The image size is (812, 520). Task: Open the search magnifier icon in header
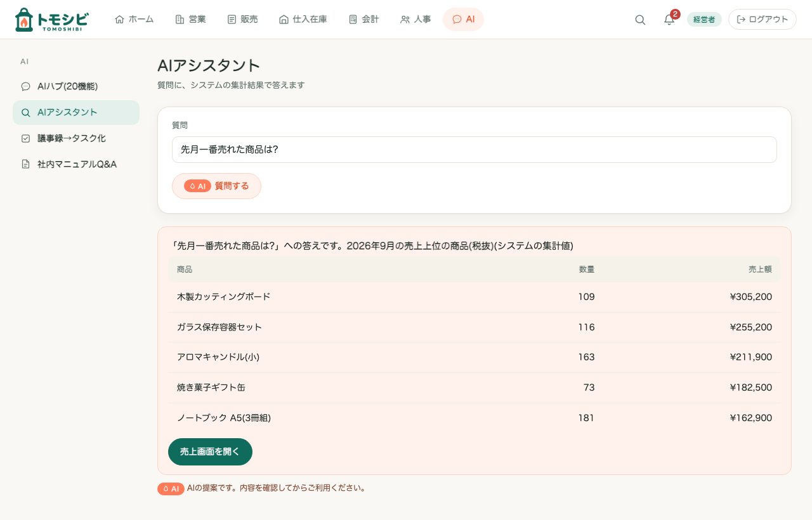tap(640, 20)
